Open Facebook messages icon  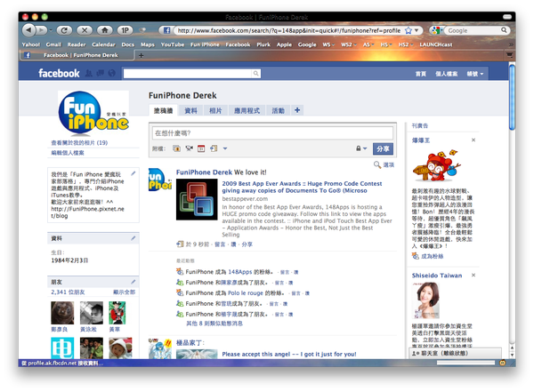coord(101,73)
